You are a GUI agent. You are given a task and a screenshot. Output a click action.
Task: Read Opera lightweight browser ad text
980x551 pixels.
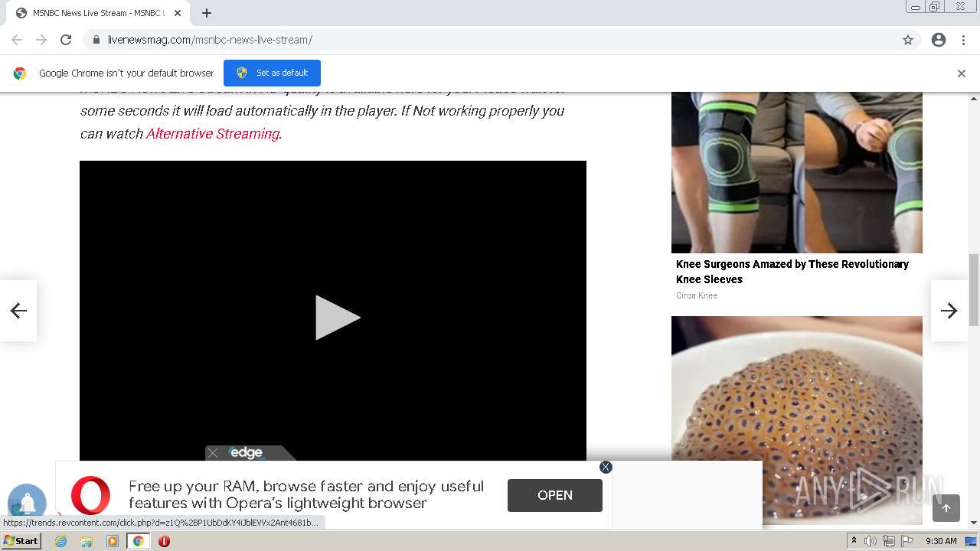pos(306,494)
